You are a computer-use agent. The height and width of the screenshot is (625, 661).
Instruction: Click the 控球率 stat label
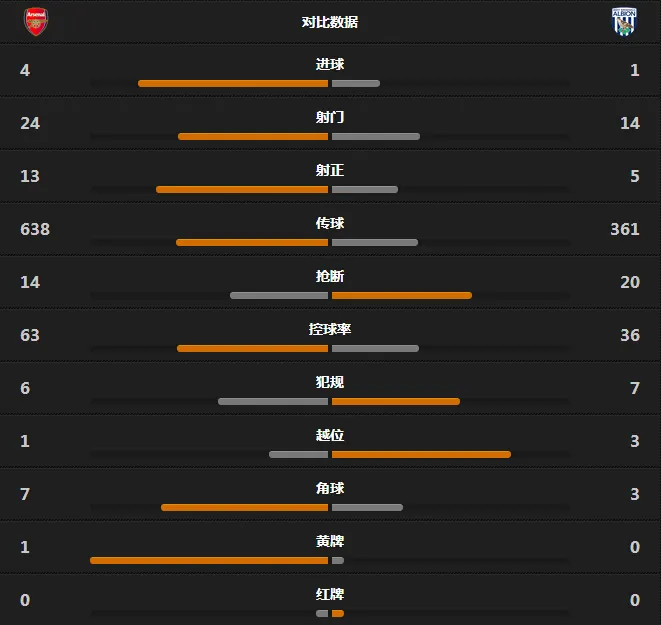[x=330, y=329]
